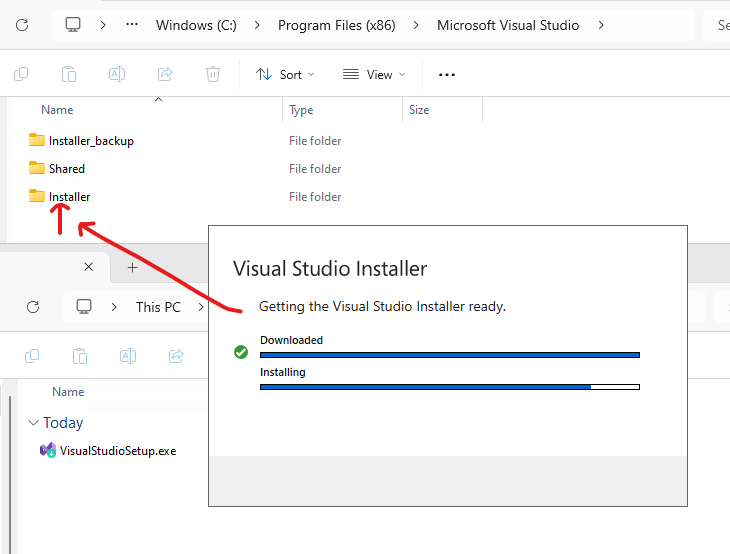Open the ellipsis breadcrumb overflow in top address bar
The image size is (730, 554).
132,25
